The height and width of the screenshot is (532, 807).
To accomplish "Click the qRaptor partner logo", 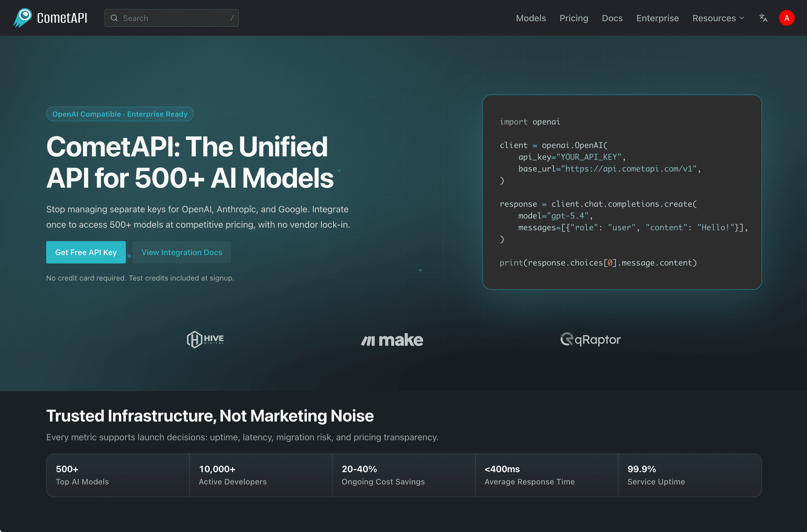I will coord(590,340).
